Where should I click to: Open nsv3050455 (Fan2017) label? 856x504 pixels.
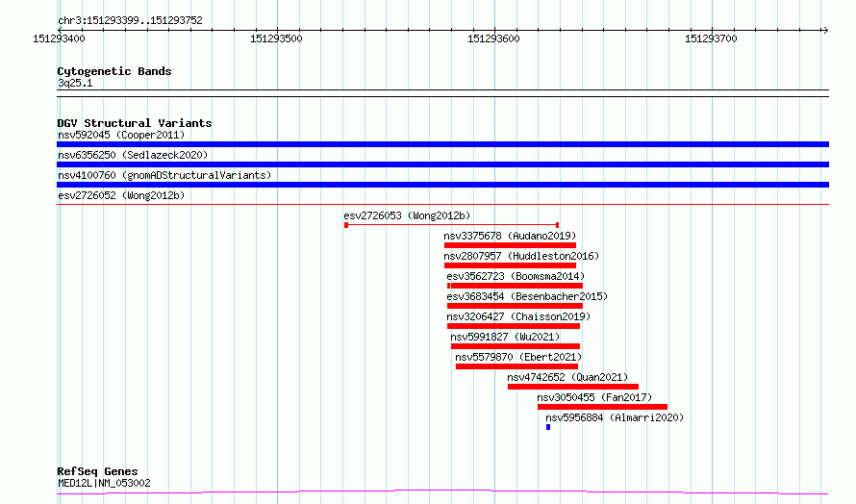tap(594, 397)
